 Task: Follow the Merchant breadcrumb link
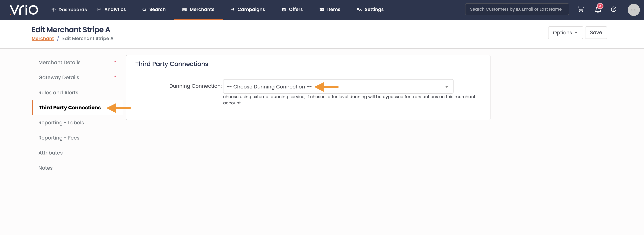(x=43, y=39)
